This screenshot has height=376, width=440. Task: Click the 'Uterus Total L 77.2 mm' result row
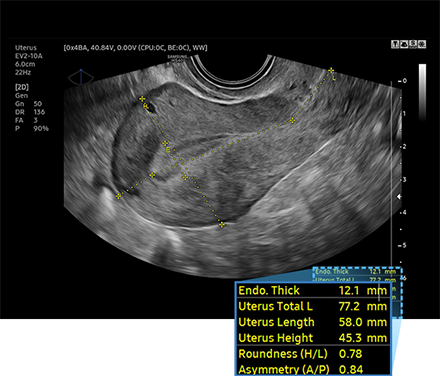pyautogui.click(x=313, y=306)
